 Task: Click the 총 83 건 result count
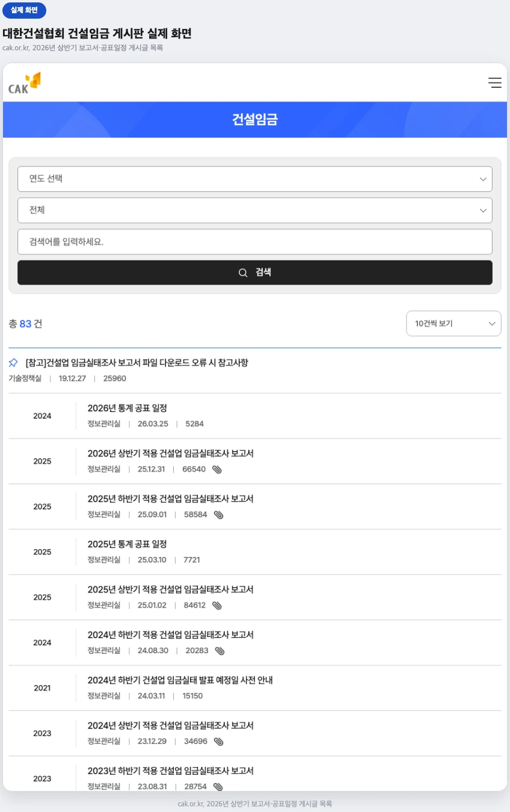(25, 324)
